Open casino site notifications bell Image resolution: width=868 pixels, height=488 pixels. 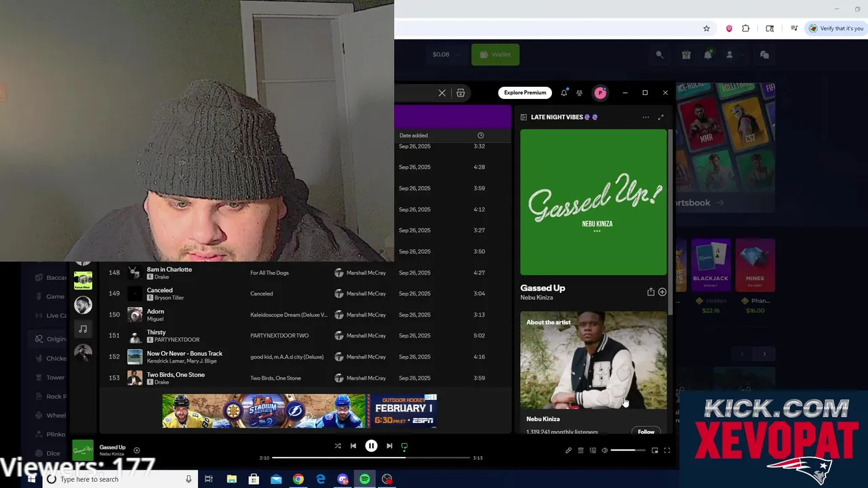[708, 55]
